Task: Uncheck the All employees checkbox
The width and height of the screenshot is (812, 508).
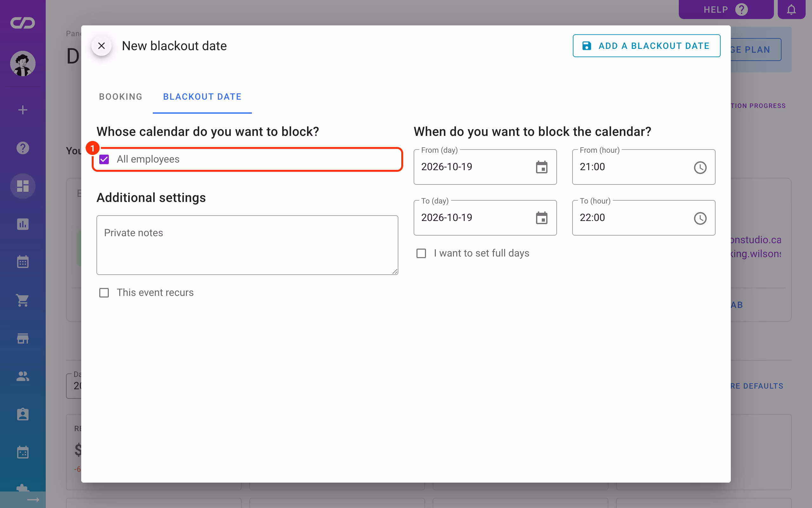Action: (104, 159)
